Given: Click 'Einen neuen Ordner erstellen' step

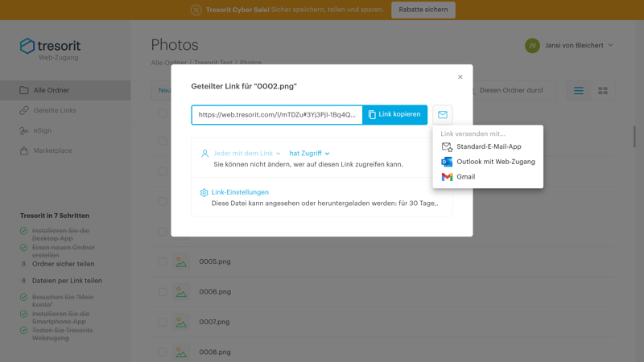Looking at the screenshot, I should (x=64, y=251).
